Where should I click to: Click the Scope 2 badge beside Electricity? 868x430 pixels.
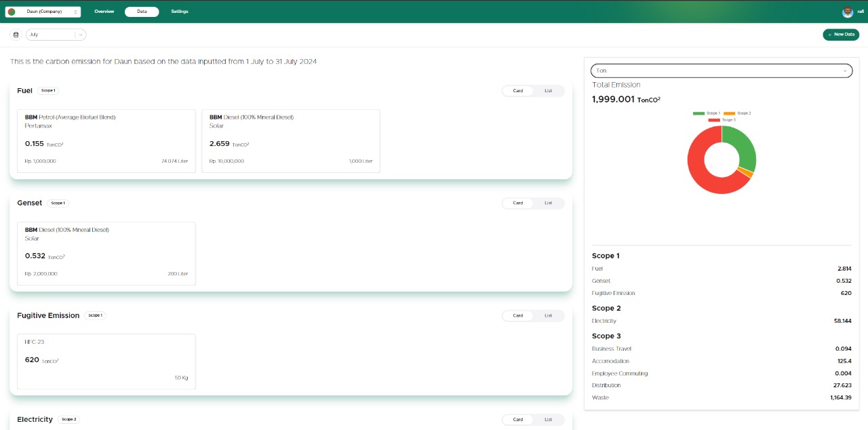pos(68,419)
